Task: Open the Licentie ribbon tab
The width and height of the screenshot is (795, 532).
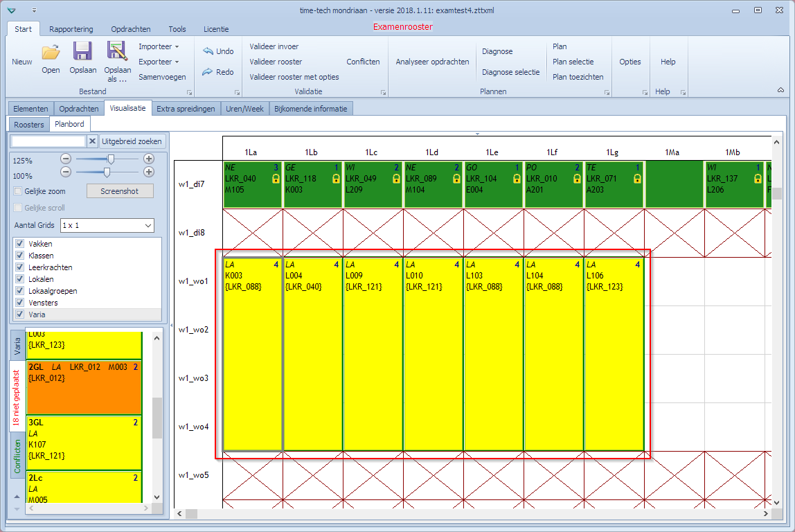Action: click(x=216, y=29)
